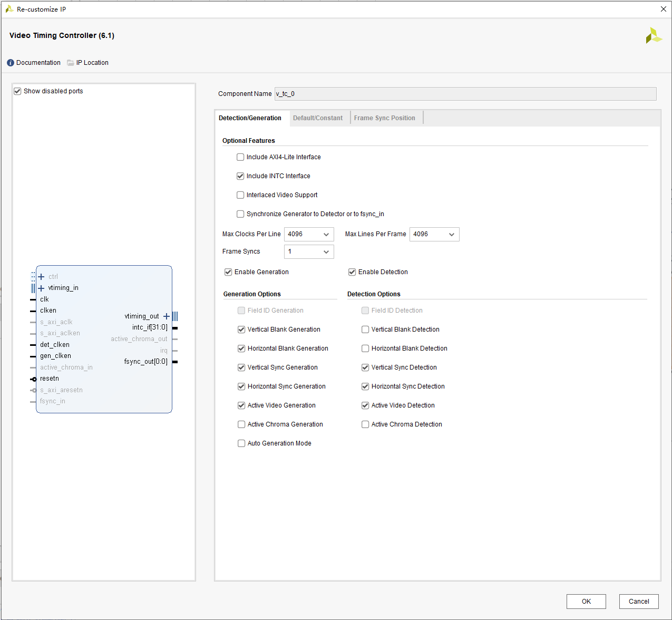The width and height of the screenshot is (672, 620).
Task: Enable the Include AXI4-Lite Interface option
Action: pyautogui.click(x=240, y=157)
